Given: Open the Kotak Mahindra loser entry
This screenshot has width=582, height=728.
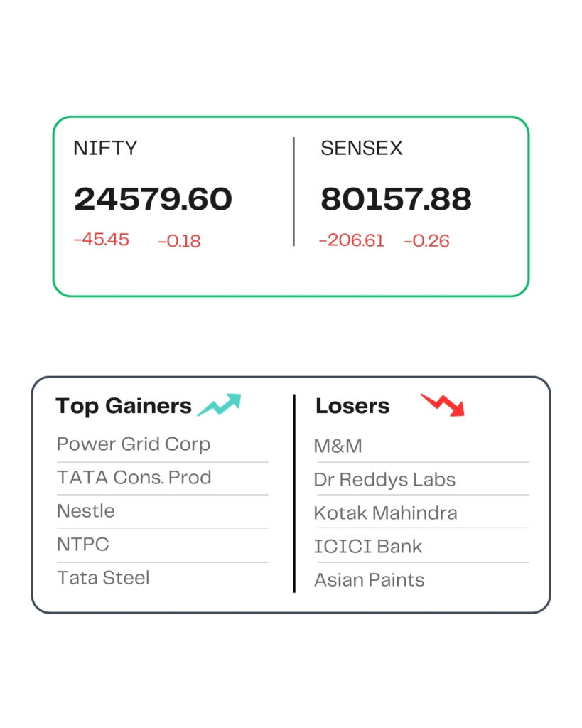Looking at the screenshot, I should pyautogui.click(x=386, y=513).
